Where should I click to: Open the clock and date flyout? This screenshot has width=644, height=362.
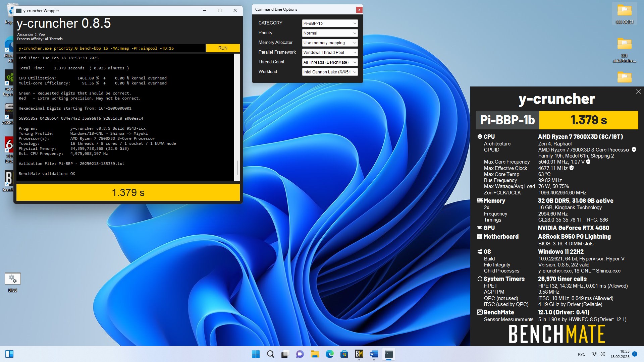620,354
